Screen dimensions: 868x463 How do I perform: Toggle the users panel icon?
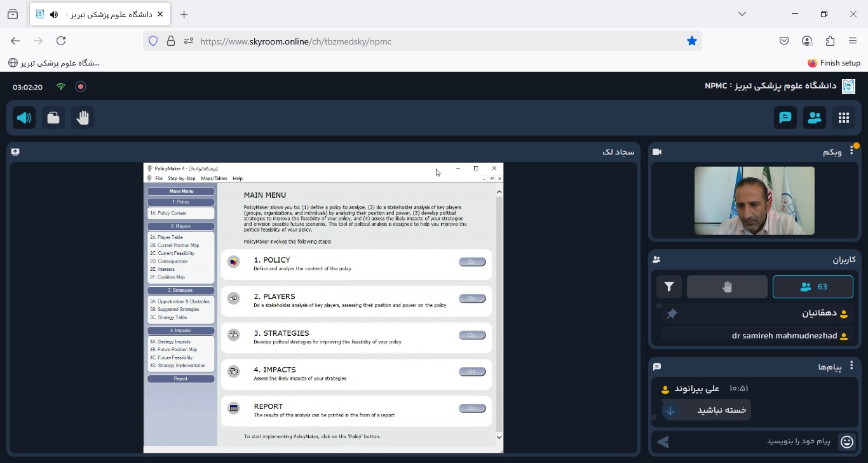pyautogui.click(x=815, y=118)
